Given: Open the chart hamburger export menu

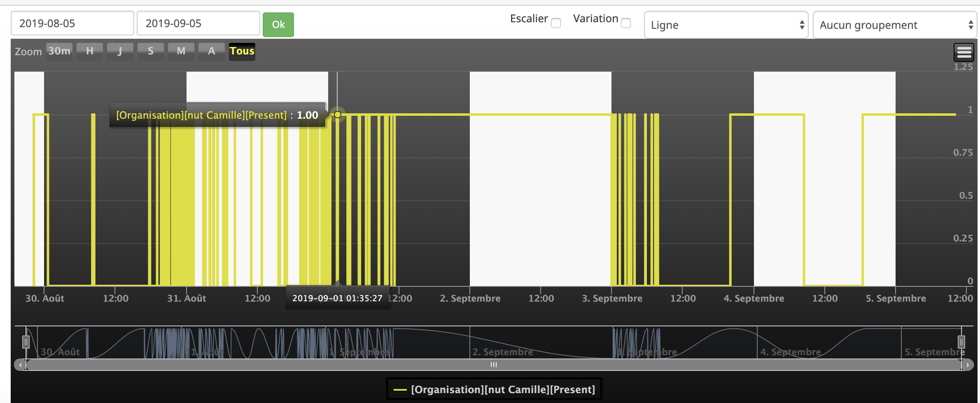Looking at the screenshot, I should (x=964, y=52).
